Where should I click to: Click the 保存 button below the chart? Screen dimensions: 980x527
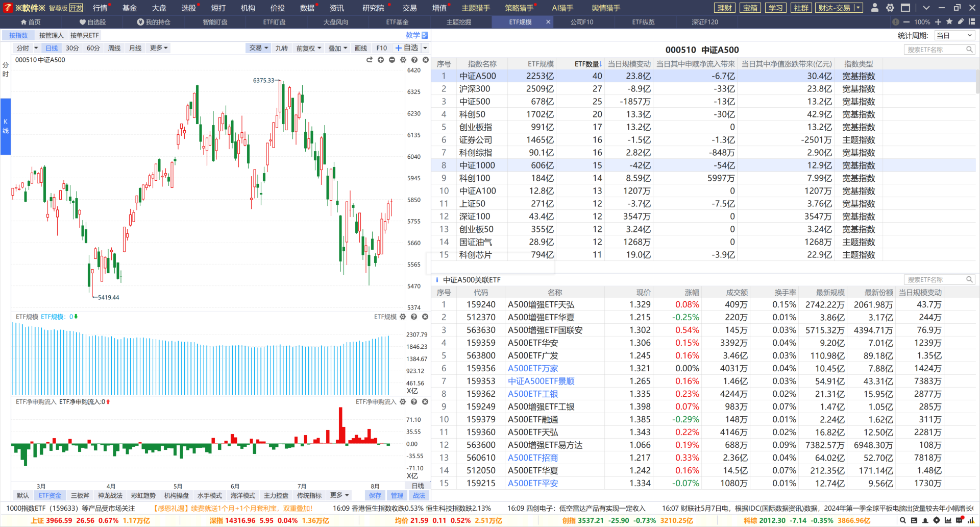pyautogui.click(x=375, y=495)
